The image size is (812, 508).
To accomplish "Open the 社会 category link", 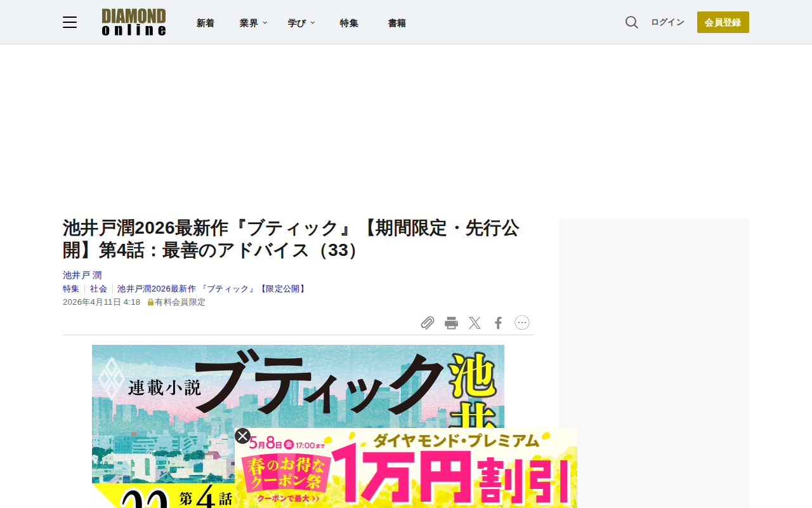I will coord(98,288).
